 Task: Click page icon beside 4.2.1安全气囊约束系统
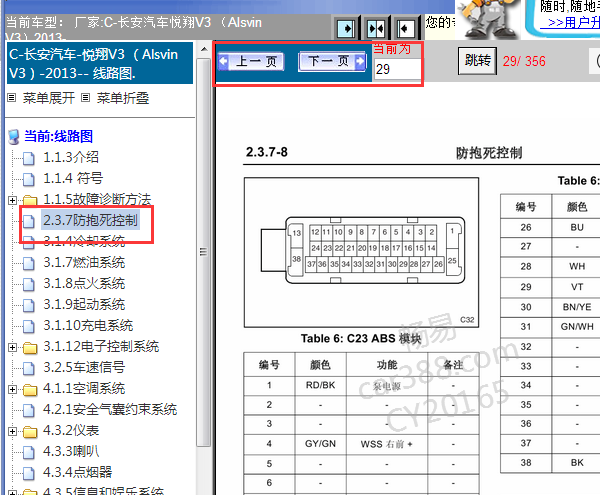[29, 410]
